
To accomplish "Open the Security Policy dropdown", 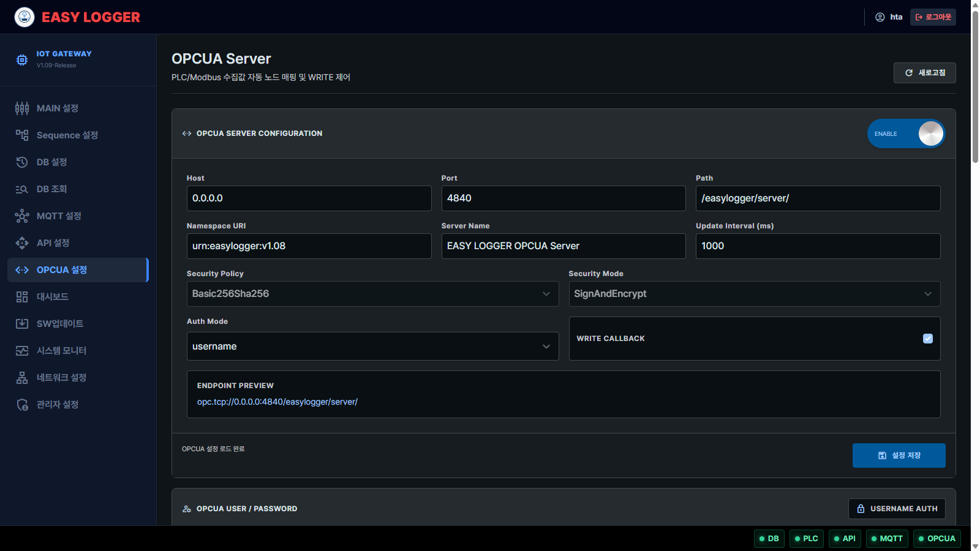I will (x=372, y=294).
